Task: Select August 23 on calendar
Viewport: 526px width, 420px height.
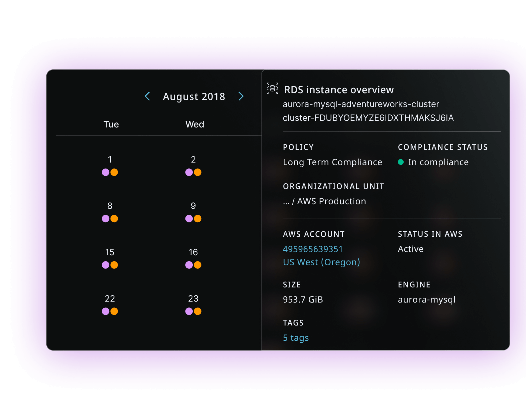Action: pyautogui.click(x=193, y=299)
